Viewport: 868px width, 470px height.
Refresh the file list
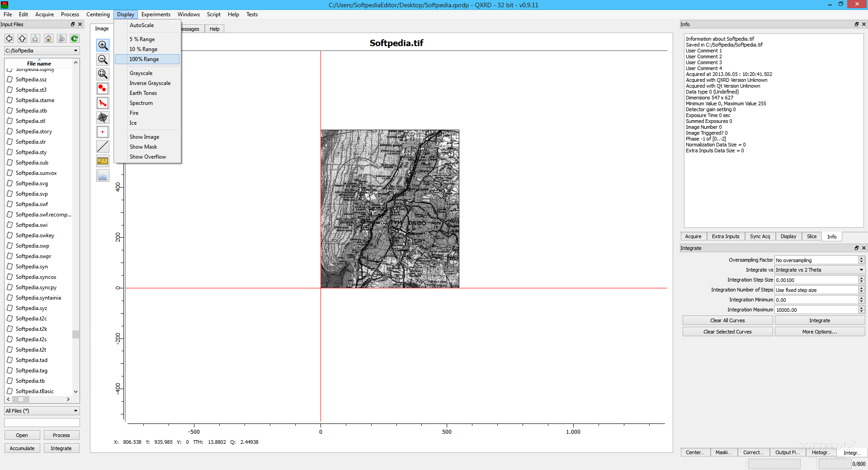click(75, 39)
